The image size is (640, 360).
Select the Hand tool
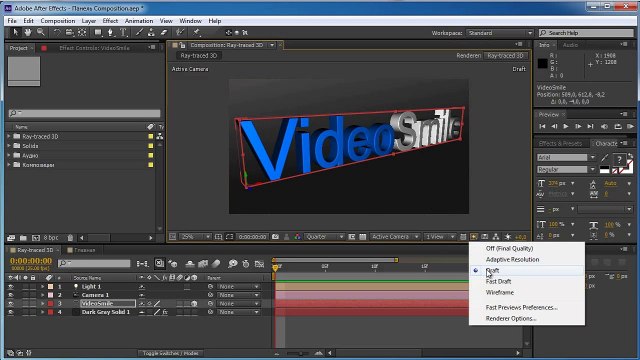coord(28,32)
